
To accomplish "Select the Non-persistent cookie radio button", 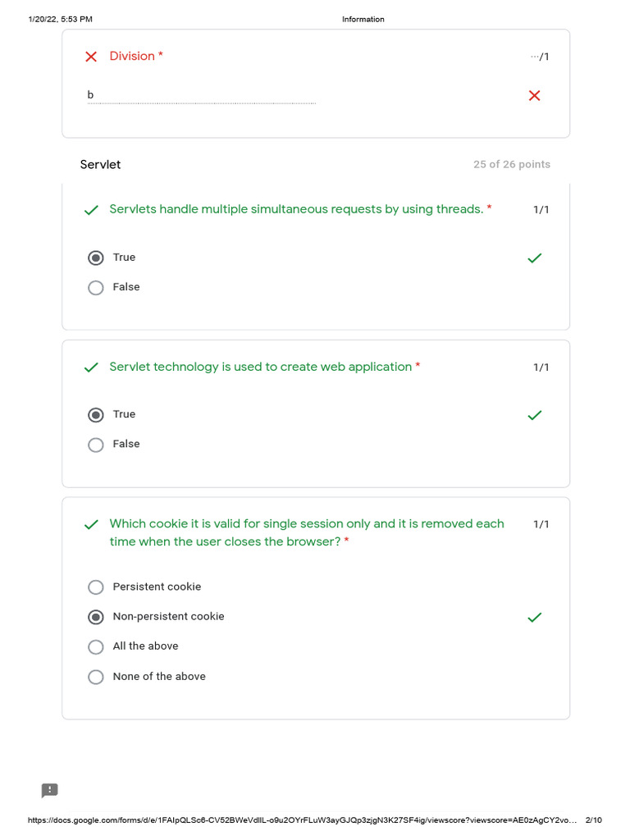I will click(96, 617).
